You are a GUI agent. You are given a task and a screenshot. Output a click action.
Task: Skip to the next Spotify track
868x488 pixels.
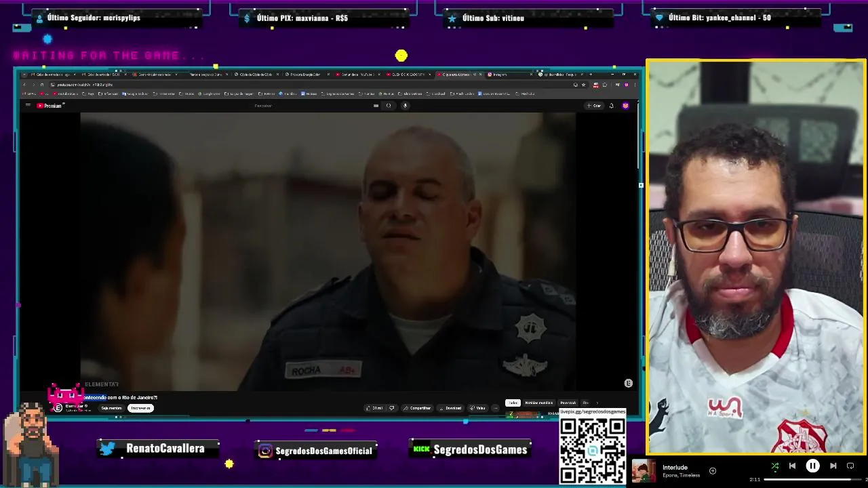tap(833, 466)
